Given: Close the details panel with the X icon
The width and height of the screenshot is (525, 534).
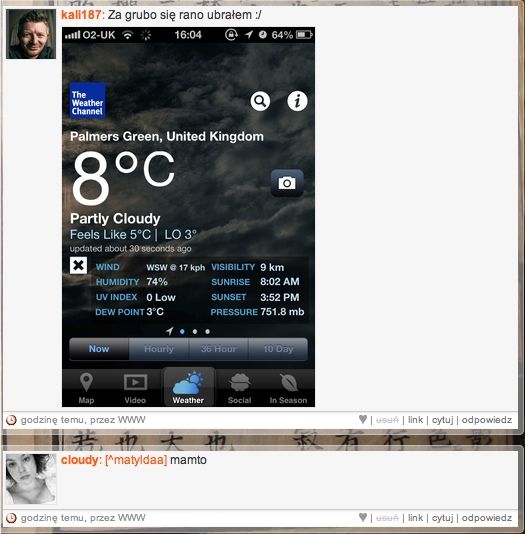Looking at the screenshot, I should [78, 265].
